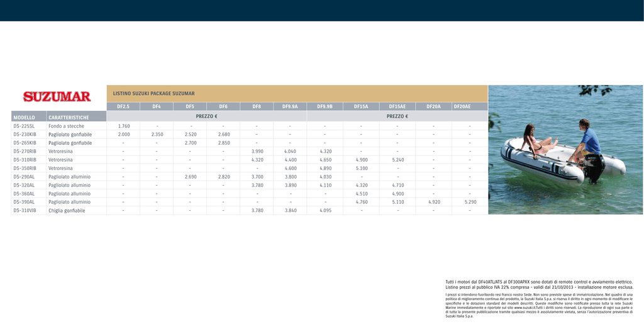Select the 3.840 price for DS-310VIB

tap(290, 210)
